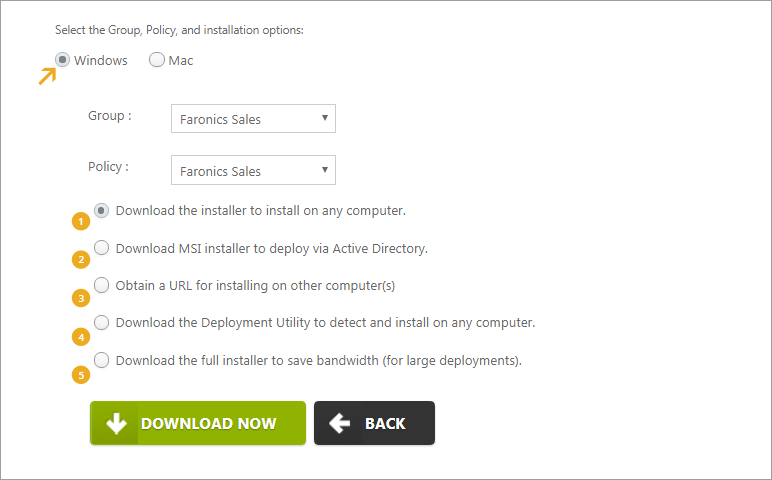Click the left arrow icon on Back
Image resolution: width=772 pixels, height=480 pixels.
(x=339, y=423)
